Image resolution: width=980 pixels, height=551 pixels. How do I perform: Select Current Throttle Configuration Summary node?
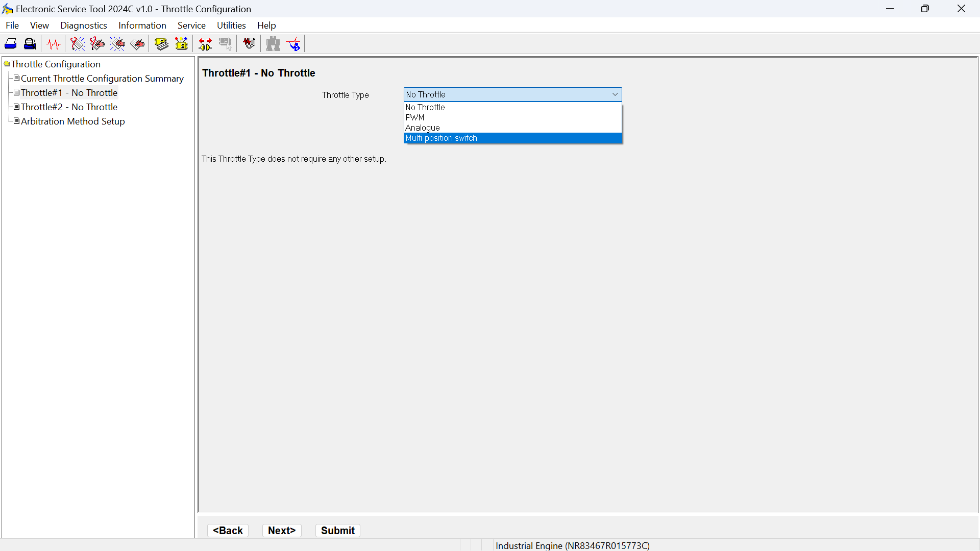(x=102, y=79)
